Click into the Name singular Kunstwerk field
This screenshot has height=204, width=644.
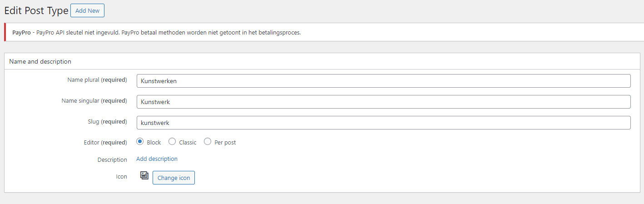coord(383,102)
